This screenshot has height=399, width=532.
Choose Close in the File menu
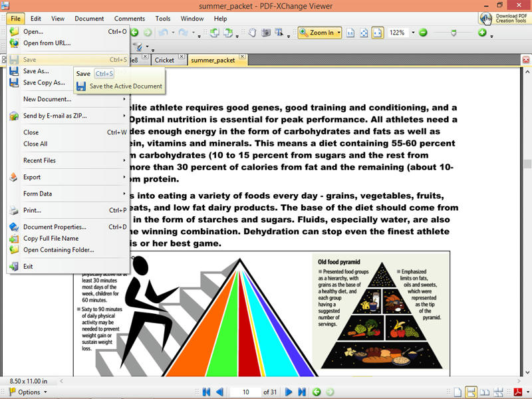pyautogui.click(x=68, y=132)
